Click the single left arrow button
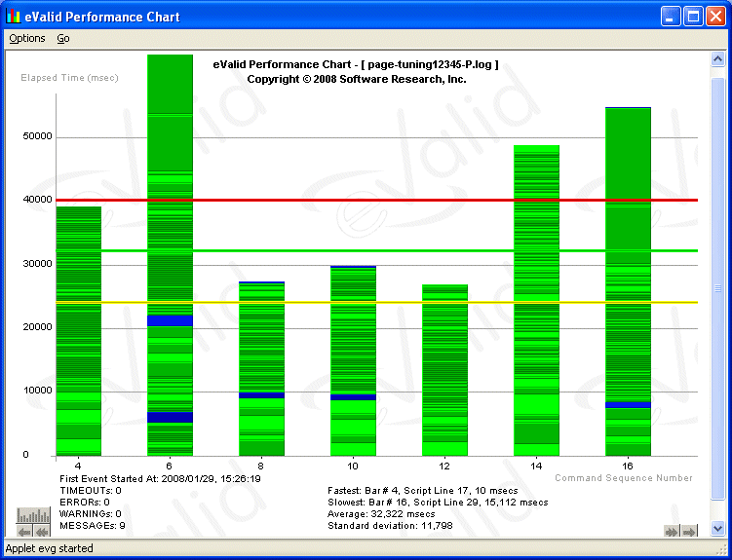The height and width of the screenshot is (560, 732). tap(24, 531)
